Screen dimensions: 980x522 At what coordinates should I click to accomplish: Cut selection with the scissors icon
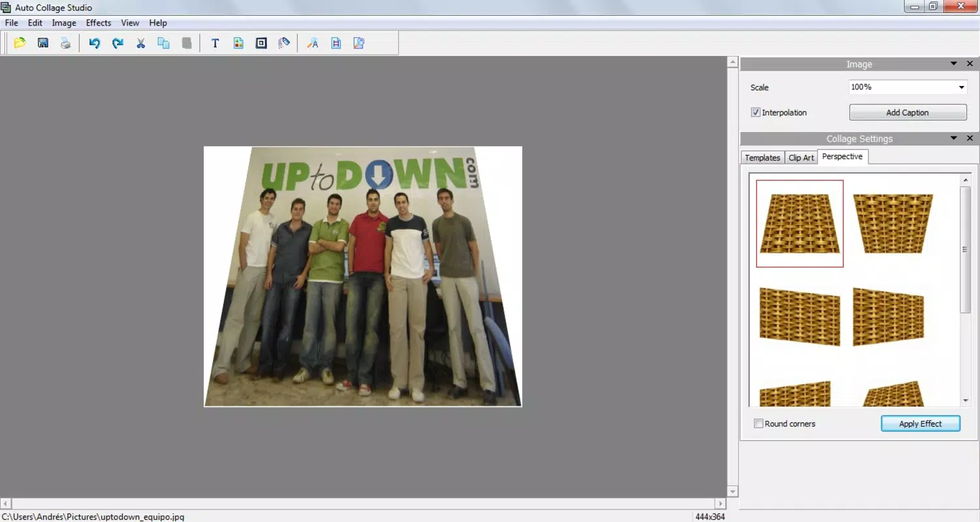(140, 43)
